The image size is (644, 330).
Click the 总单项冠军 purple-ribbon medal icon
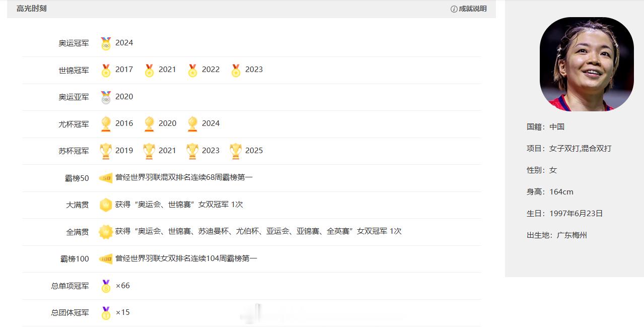click(x=106, y=286)
